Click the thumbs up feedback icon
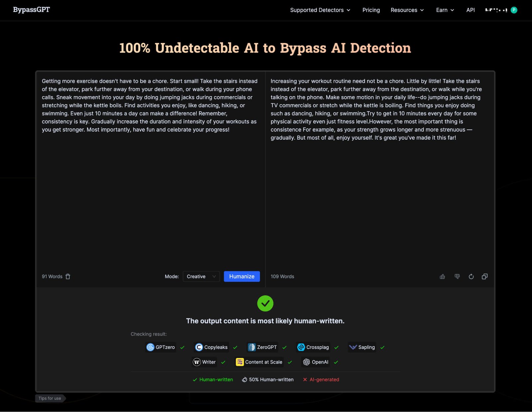Viewport: 532px width, 412px height. click(x=442, y=276)
